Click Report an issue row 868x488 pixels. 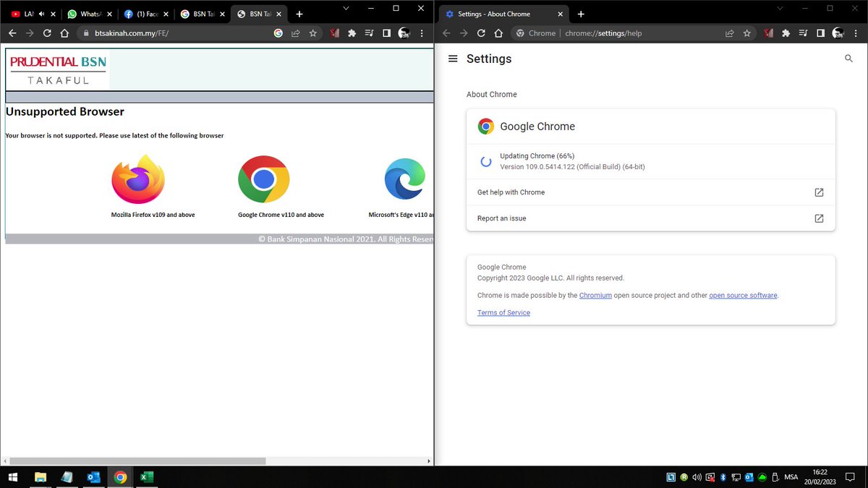click(x=650, y=218)
